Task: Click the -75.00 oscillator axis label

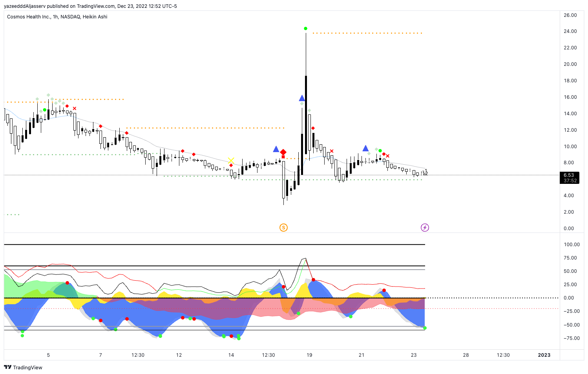Action: pos(571,338)
